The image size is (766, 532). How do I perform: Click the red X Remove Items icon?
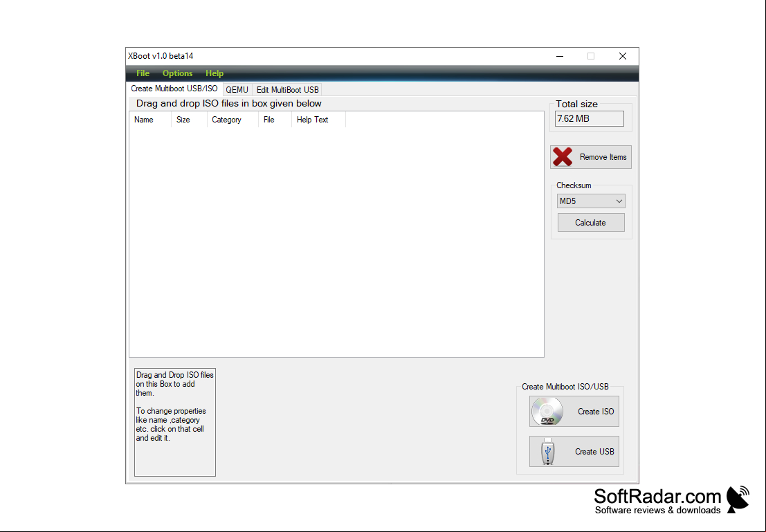563,157
